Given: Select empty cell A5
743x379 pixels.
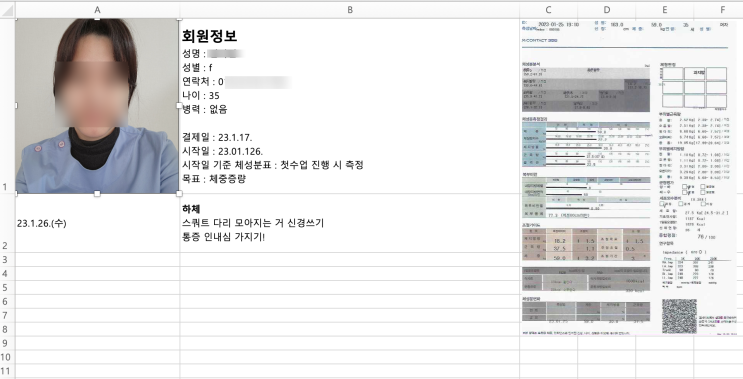Looking at the screenshot, I should [x=97, y=288].
